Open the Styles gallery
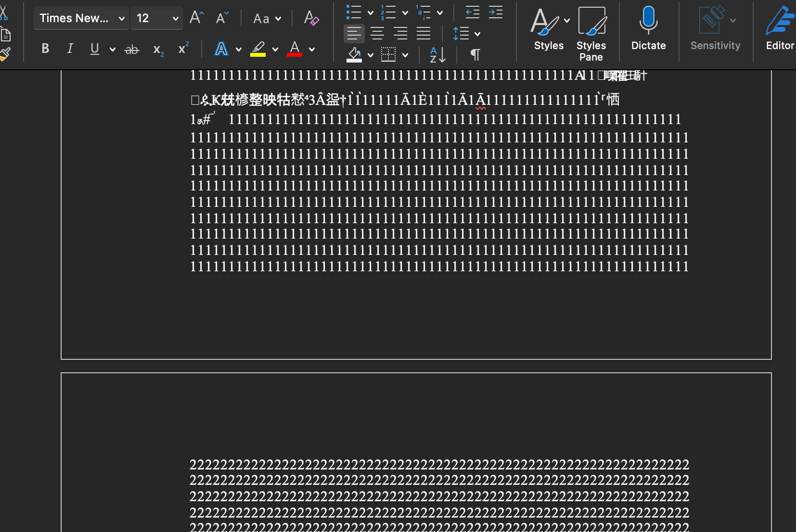Screen dimensions: 796x532 pyautogui.click(x=549, y=29)
